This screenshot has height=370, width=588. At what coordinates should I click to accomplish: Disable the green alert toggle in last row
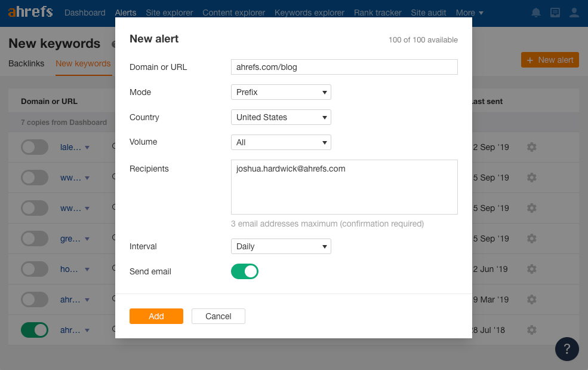pos(35,330)
